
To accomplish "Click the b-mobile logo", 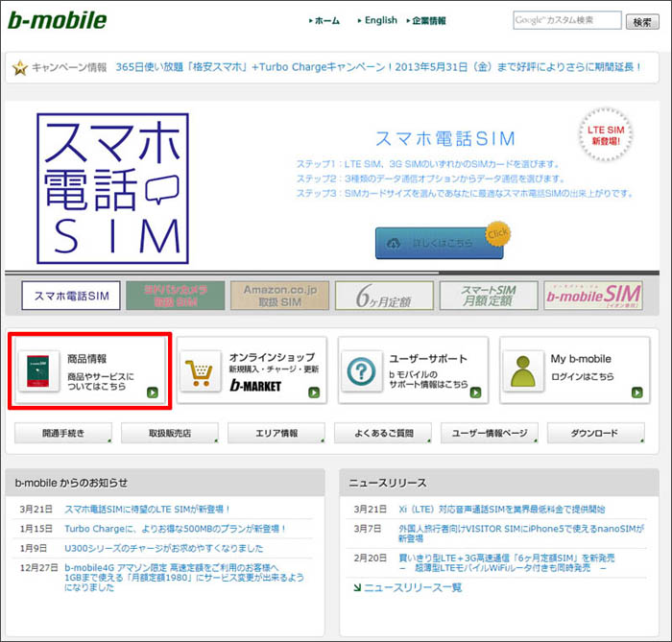I will pos(58,20).
